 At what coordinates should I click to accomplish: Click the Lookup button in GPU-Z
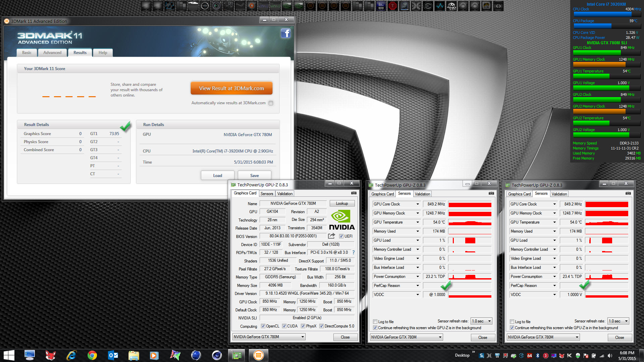point(342,203)
